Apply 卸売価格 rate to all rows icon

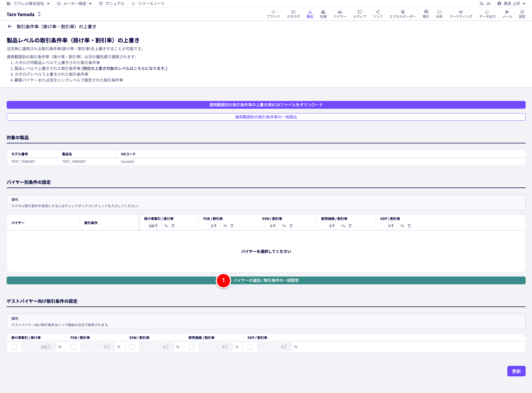343,226
